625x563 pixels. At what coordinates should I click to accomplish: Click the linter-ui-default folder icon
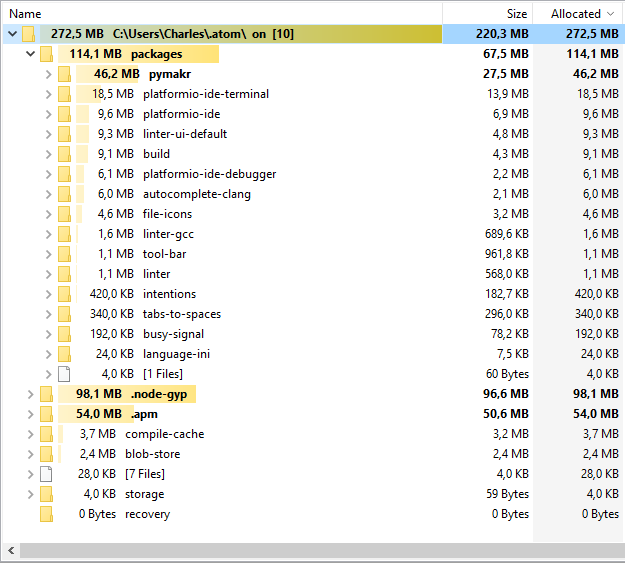pos(65,134)
